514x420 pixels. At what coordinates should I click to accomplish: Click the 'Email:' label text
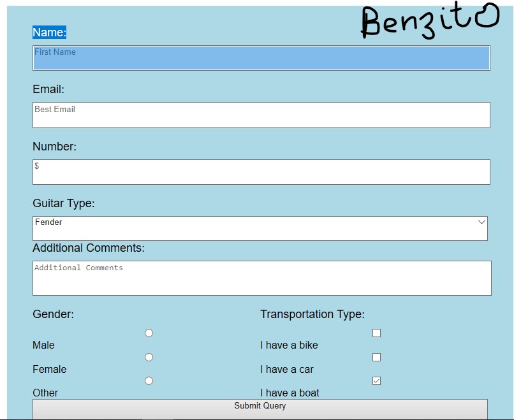tap(48, 89)
